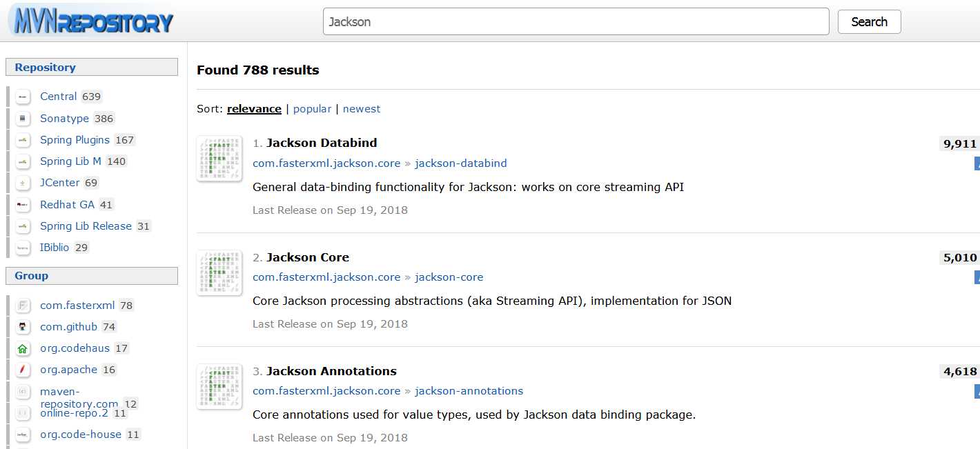
Task: Sort results by newest
Action: [x=362, y=109]
